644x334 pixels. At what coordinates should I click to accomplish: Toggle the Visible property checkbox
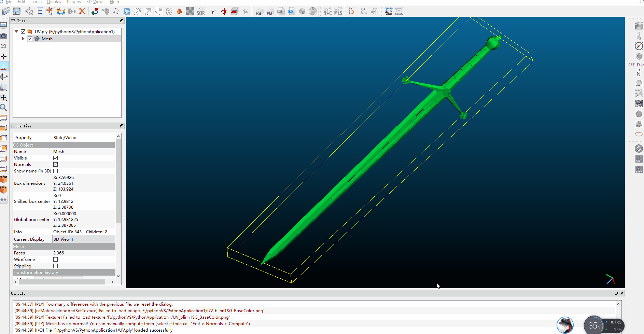pyautogui.click(x=56, y=158)
